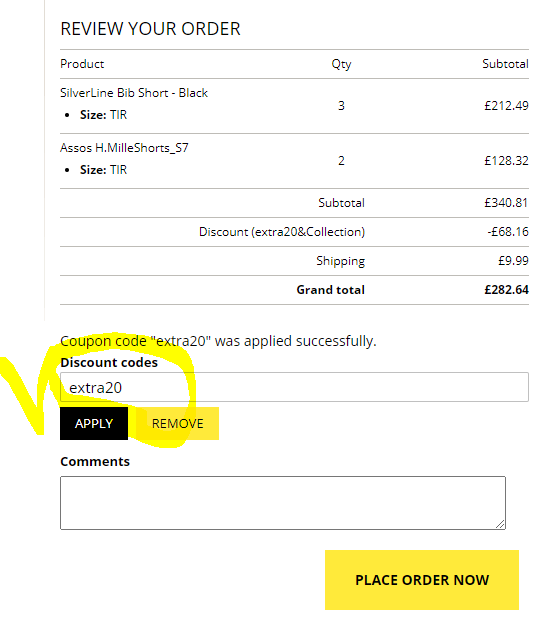Click the Discount (extra20&Collection) label
545x626 pixels.
point(282,232)
